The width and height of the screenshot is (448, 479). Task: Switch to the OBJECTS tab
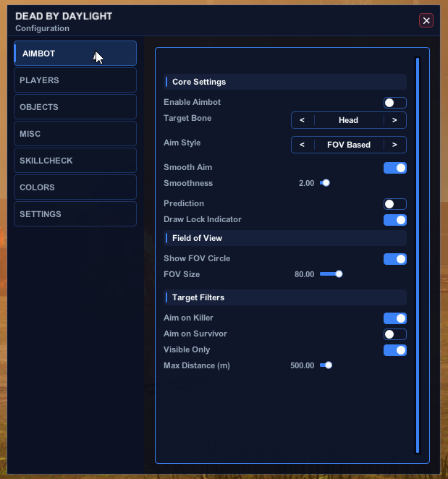75,107
